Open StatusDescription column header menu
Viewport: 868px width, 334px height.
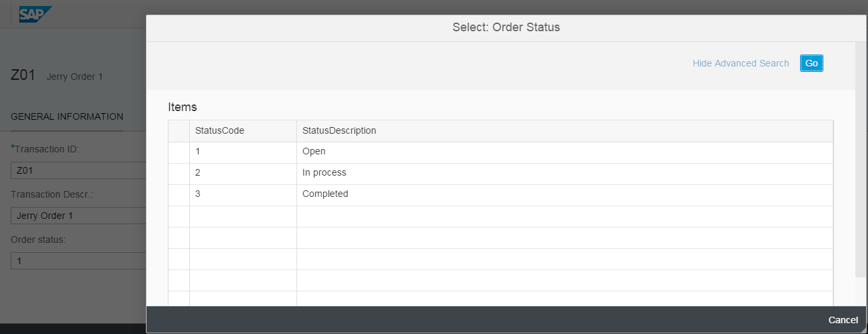[565, 131]
